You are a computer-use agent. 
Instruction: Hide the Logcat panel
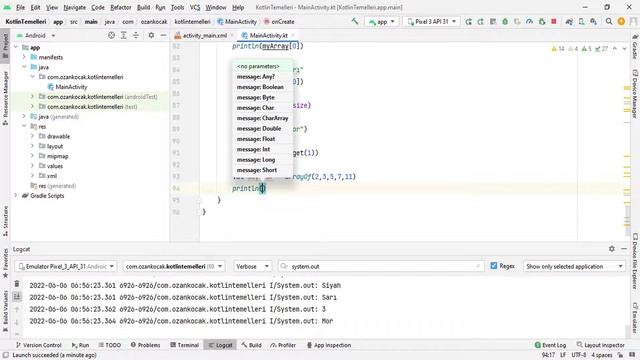click(x=624, y=249)
